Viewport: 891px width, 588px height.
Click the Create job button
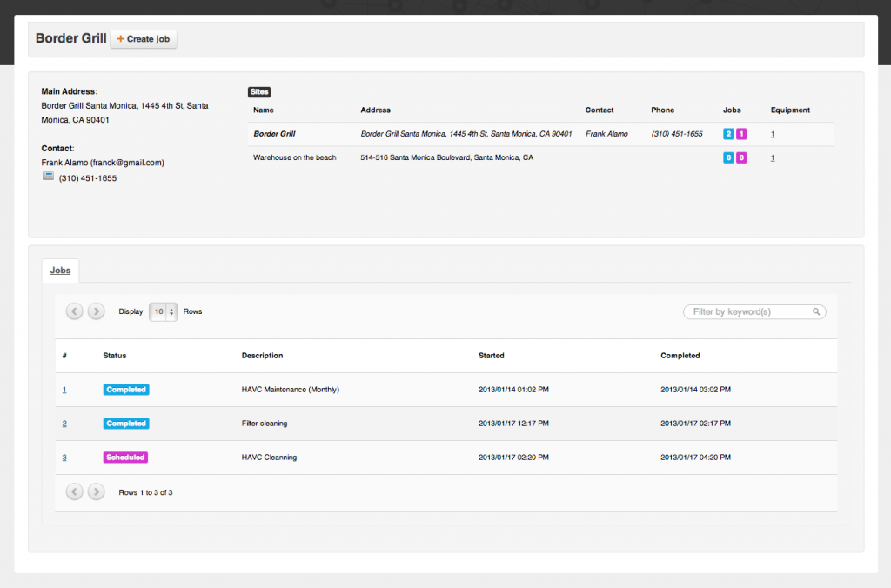tap(144, 39)
